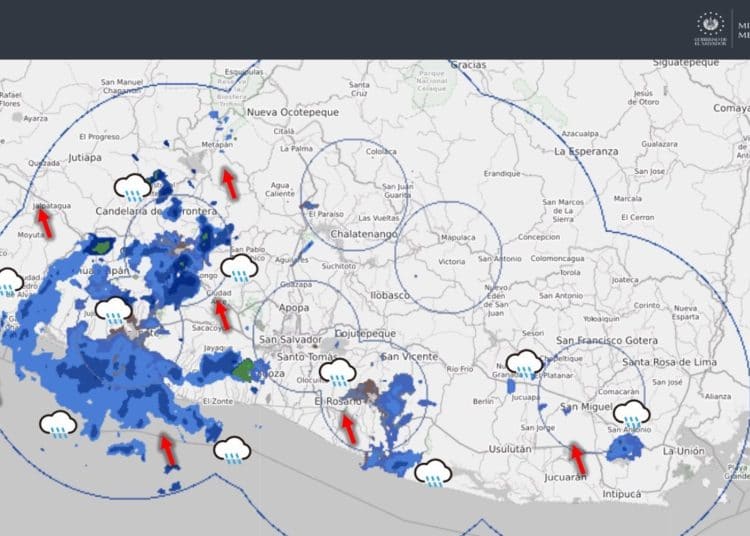Select the Berlín label
Viewport: 750px width, 536px height.
point(483,401)
